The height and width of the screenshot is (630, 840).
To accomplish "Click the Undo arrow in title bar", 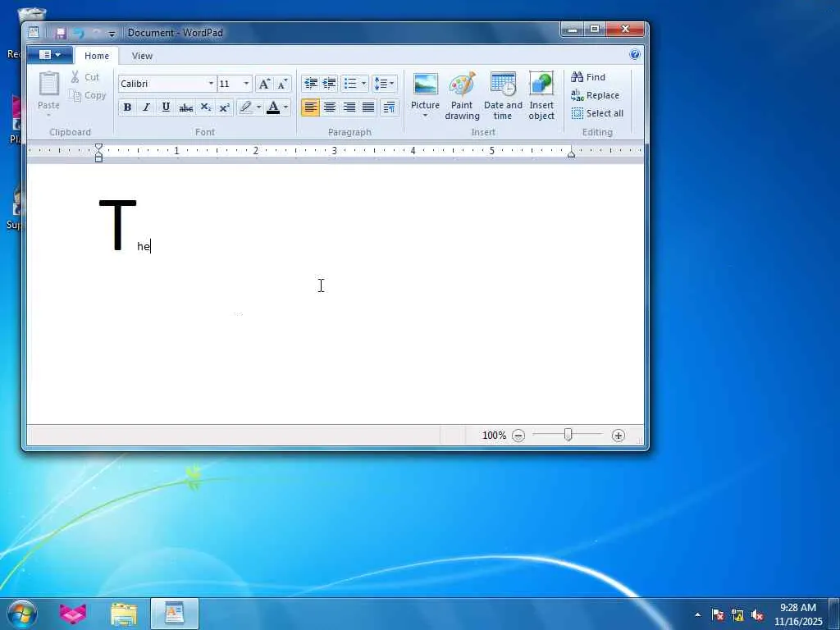I will 79,33.
